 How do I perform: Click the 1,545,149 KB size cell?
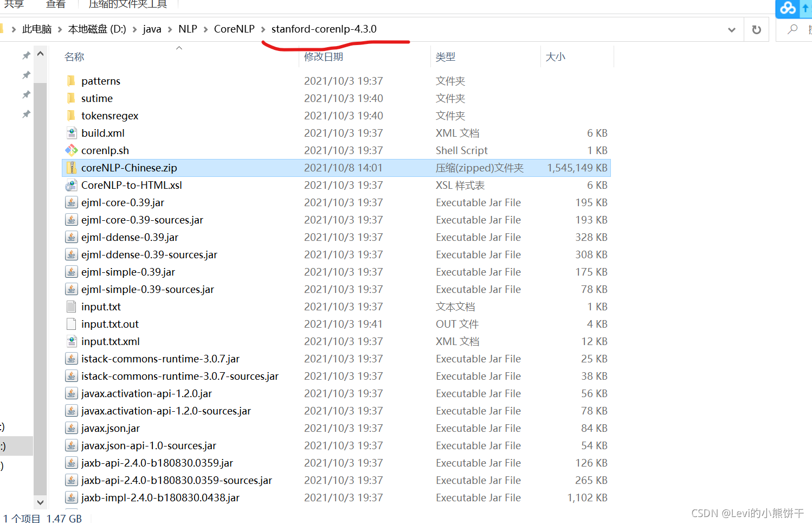pyautogui.click(x=577, y=168)
